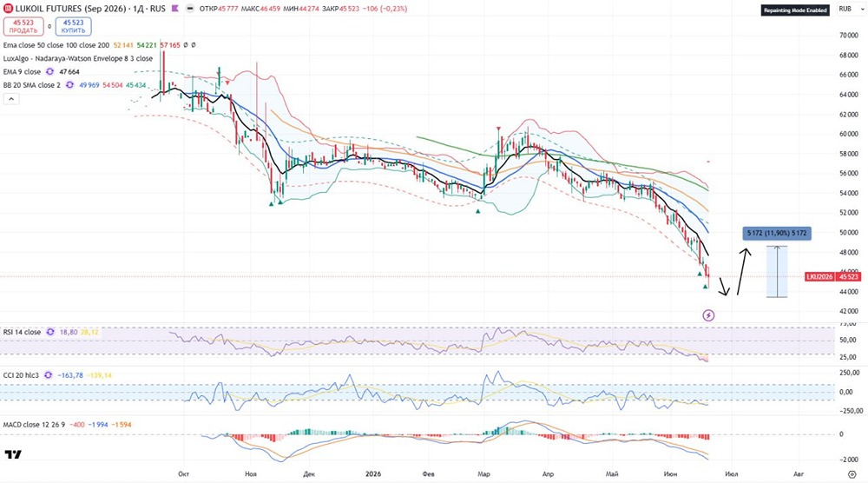
Task: Click the ПРОДАТЬ sell button
Action: coord(23,27)
